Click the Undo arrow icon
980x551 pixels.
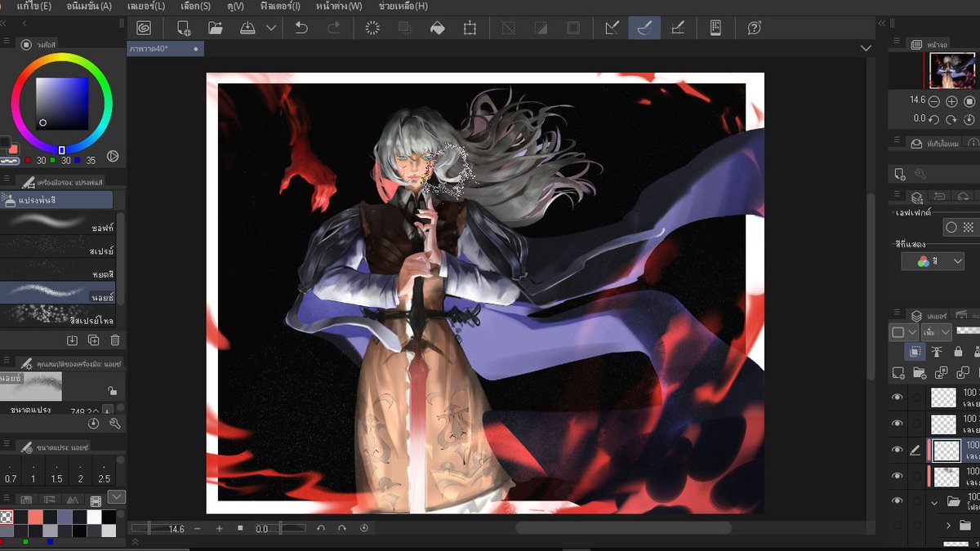point(302,27)
